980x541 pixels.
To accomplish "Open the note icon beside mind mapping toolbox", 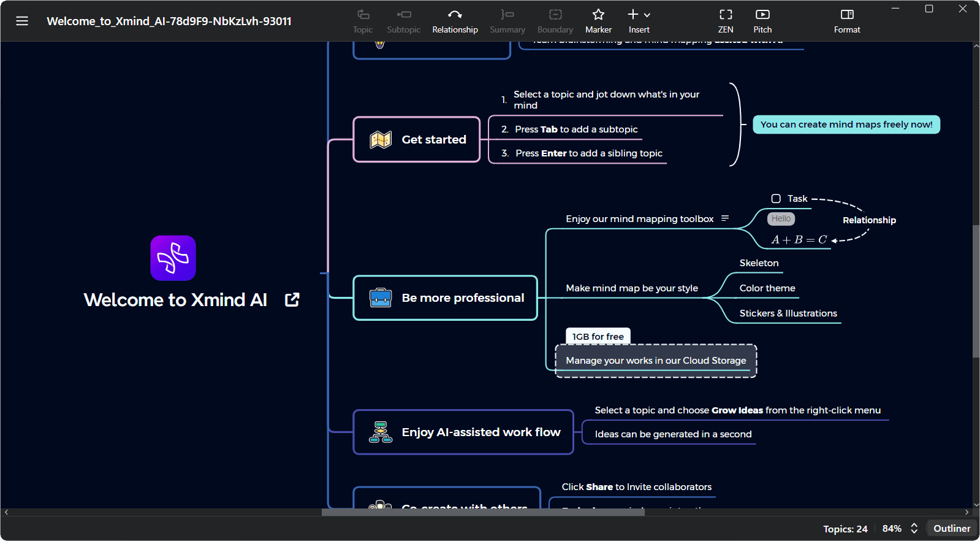I will [725, 218].
